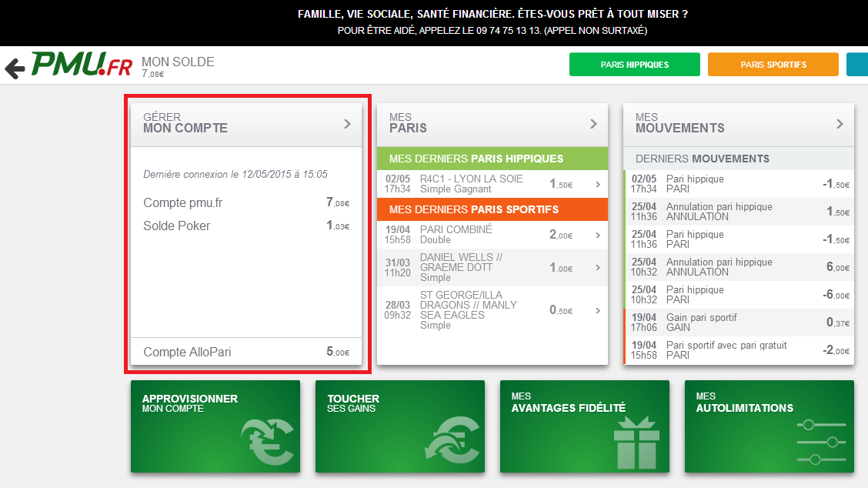Image resolution: width=868 pixels, height=488 pixels.
Task: Click Approvisionner Mon Compte button
Action: (x=215, y=426)
